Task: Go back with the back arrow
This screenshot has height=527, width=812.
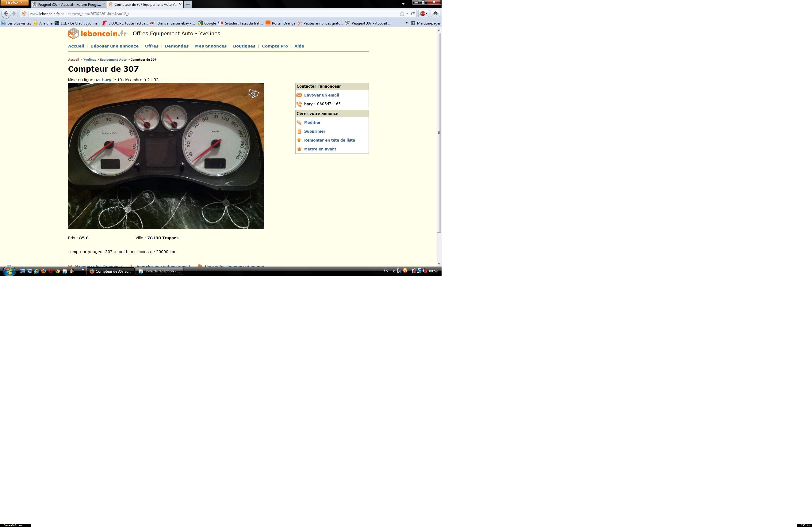Action: 6,14
